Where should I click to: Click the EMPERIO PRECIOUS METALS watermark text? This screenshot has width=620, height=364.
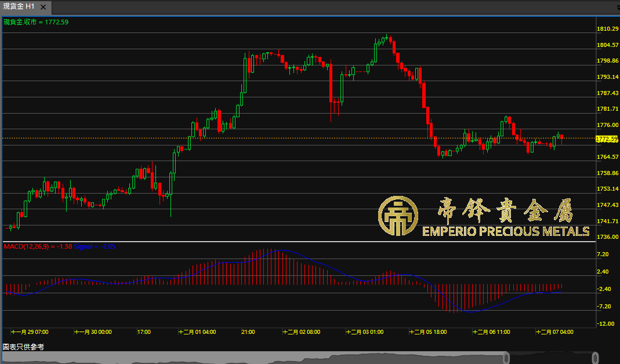tap(506, 232)
